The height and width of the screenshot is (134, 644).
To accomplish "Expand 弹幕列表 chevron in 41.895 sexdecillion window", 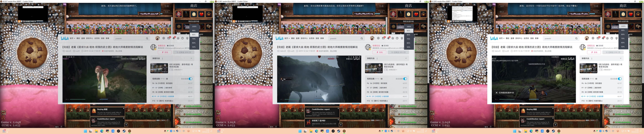I will [x=621, y=58].
